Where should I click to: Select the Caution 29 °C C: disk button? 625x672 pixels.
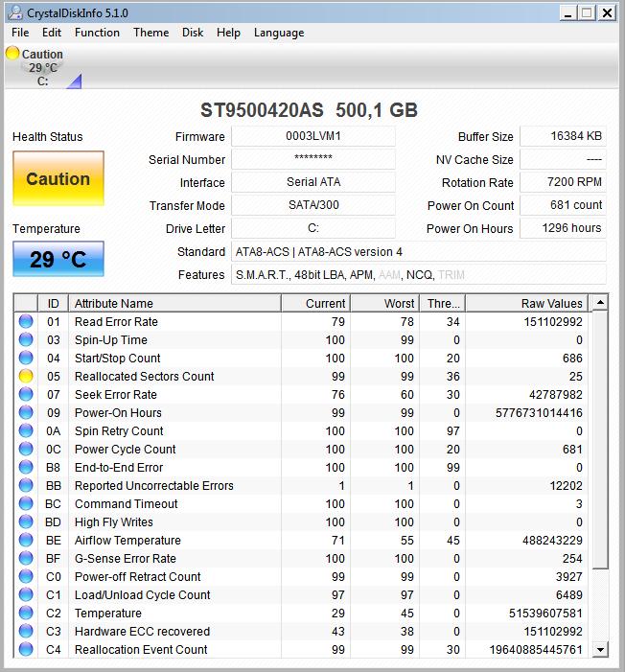42,67
